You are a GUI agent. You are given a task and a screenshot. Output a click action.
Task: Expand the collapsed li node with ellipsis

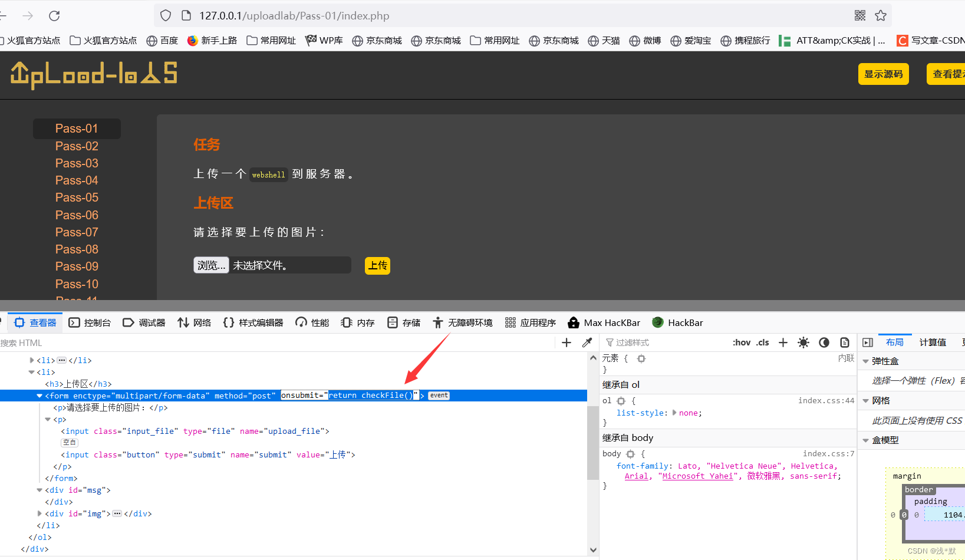pyautogui.click(x=31, y=360)
